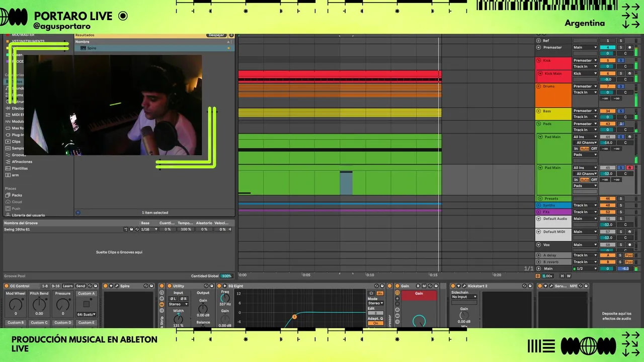Viewport: 644px width, 362px height.
Task: Adjust Mod Wheel knob
Action: [x=16, y=304]
